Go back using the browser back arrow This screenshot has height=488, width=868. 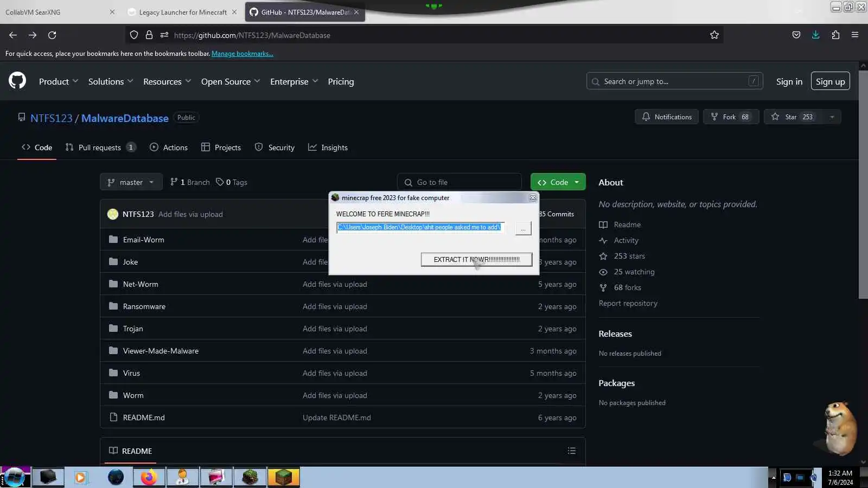(x=13, y=35)
